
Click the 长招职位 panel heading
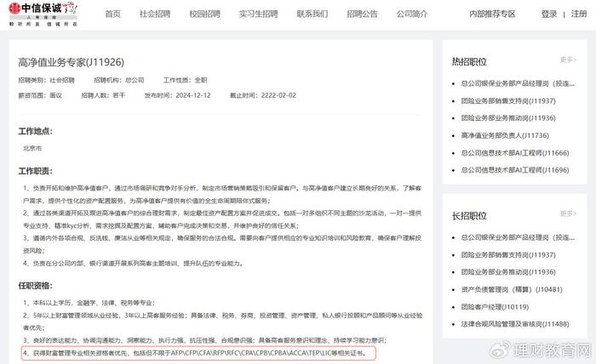[x=469, y=215]
